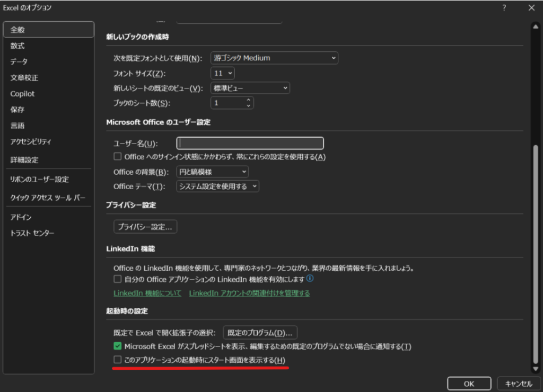Click the プライバシー設定... button

[145, 227]
